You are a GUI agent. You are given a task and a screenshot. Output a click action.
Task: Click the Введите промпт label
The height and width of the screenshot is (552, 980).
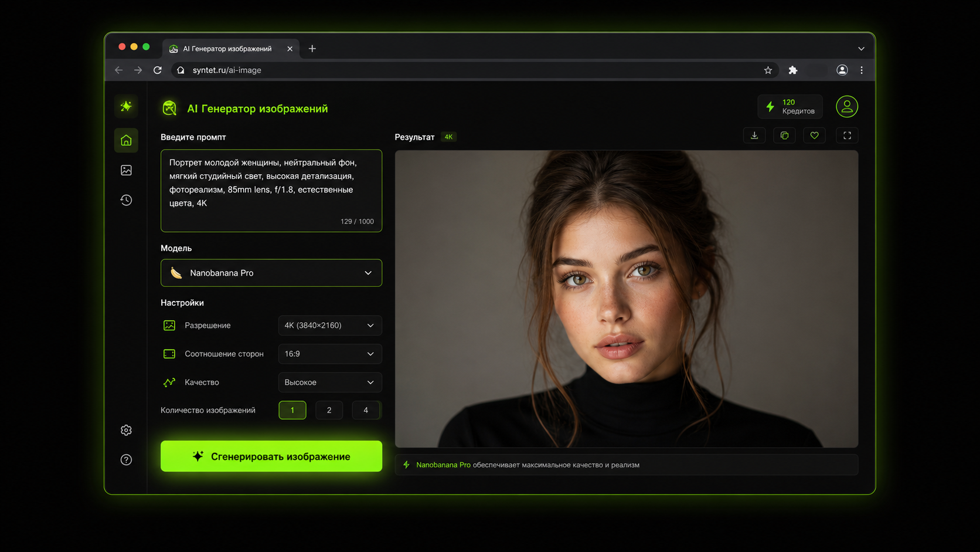(193, 137)
